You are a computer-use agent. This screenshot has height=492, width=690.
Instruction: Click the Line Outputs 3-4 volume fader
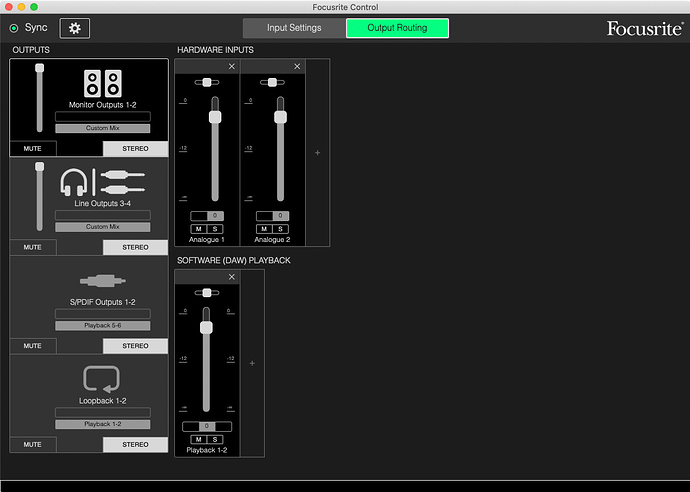tap(40, 196)
